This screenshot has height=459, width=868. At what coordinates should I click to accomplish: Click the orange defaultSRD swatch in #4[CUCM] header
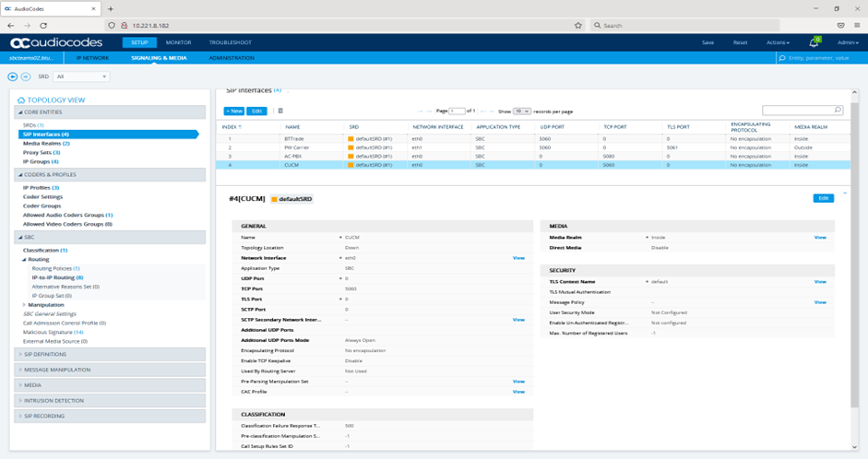(x=274, y=199)
